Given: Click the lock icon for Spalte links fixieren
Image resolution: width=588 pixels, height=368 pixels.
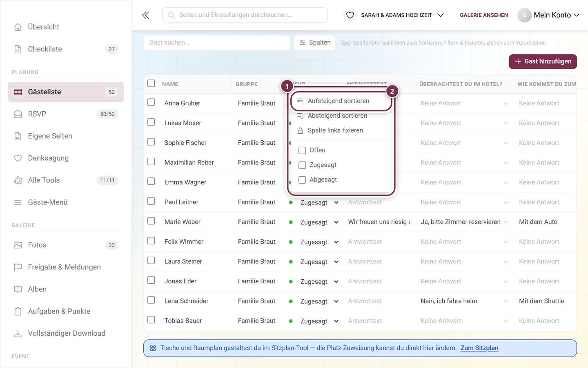Looking at the screenshot, I should [301, 130].
